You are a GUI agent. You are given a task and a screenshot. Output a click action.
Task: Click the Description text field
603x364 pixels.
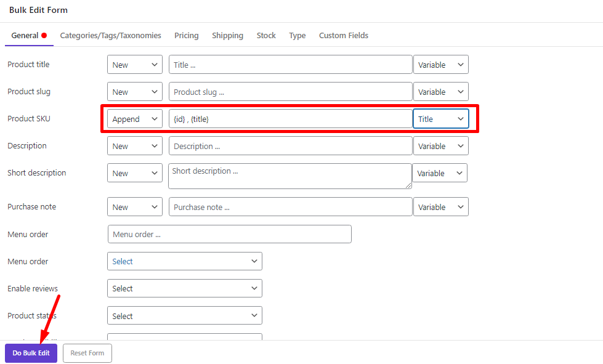click(x=290, y=146)
